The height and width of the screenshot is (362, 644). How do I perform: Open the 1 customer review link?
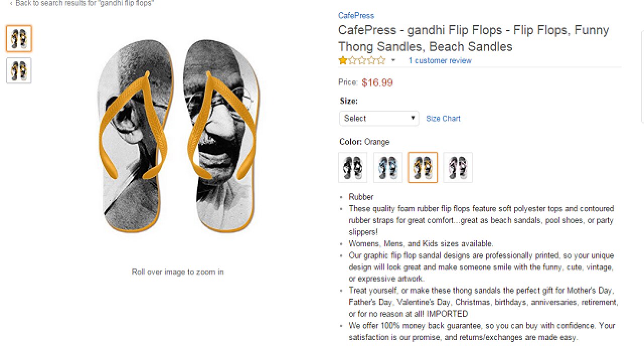tap(440, 60)
